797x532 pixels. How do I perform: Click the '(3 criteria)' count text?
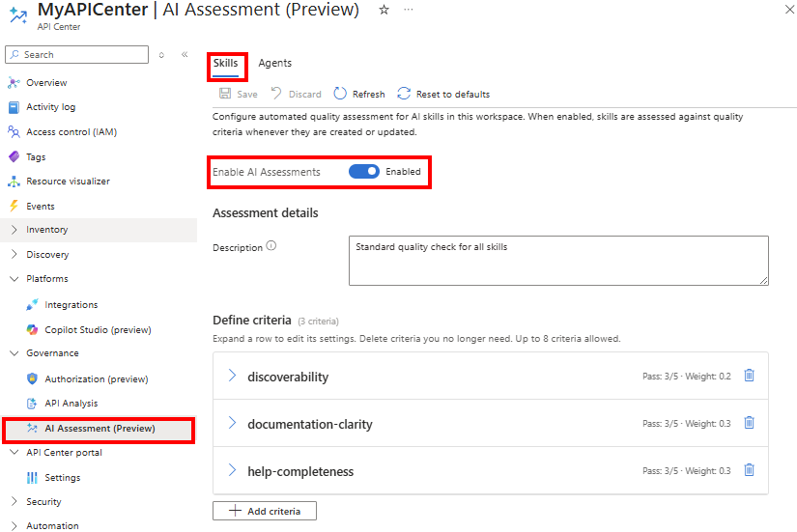pos(318,322)
